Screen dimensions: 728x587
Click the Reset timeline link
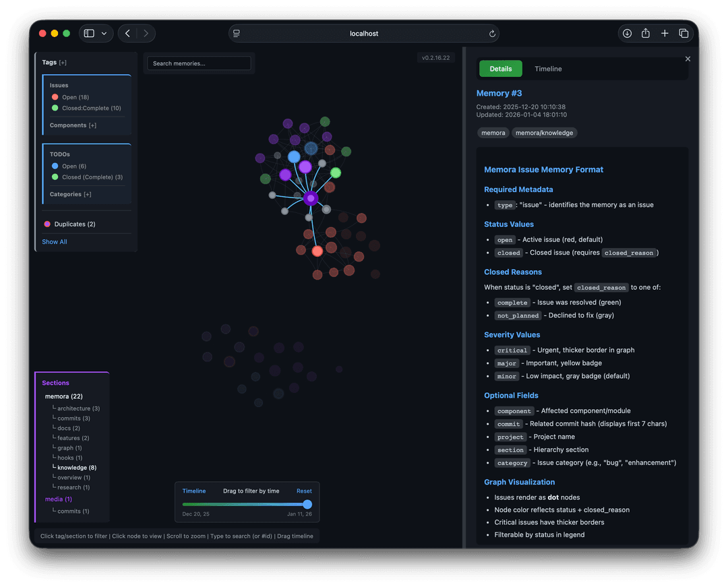(x=304, y=491)
